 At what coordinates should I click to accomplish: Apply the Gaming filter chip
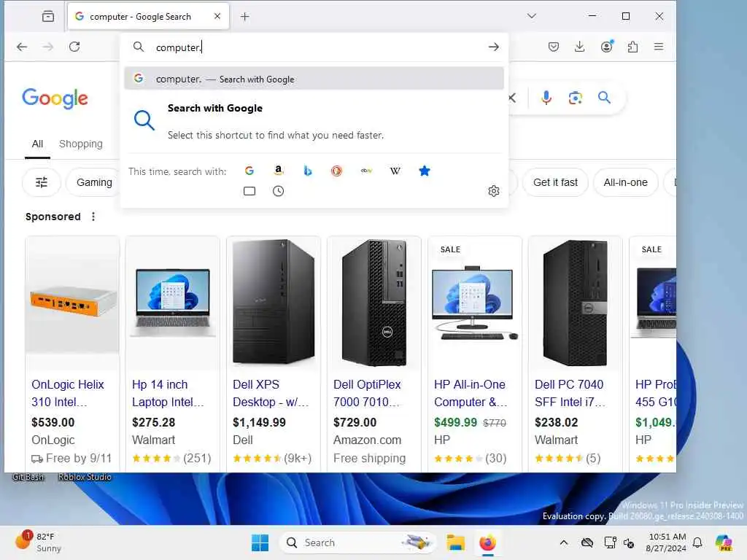tap(94, 182)
